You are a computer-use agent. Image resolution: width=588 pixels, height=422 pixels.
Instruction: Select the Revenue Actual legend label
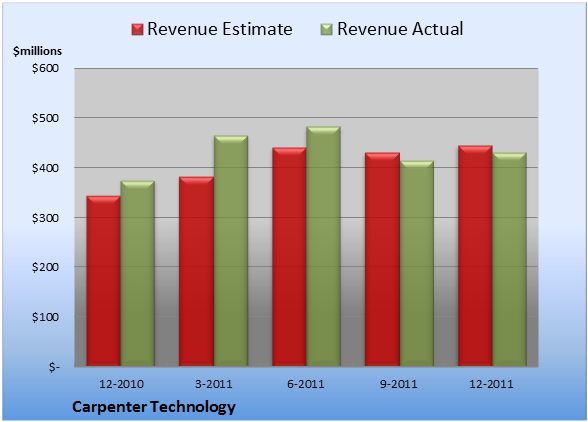coord(400,29)
